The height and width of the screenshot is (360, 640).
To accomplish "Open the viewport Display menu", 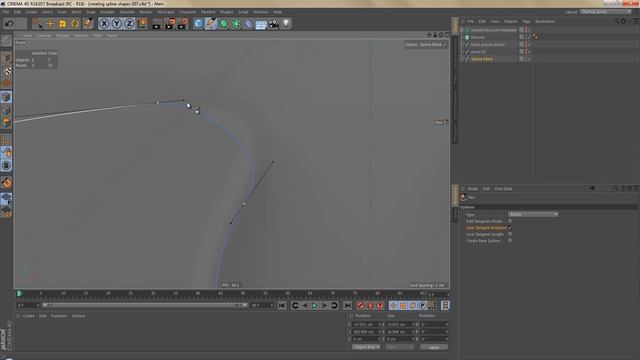I will (x=62, y=36).
